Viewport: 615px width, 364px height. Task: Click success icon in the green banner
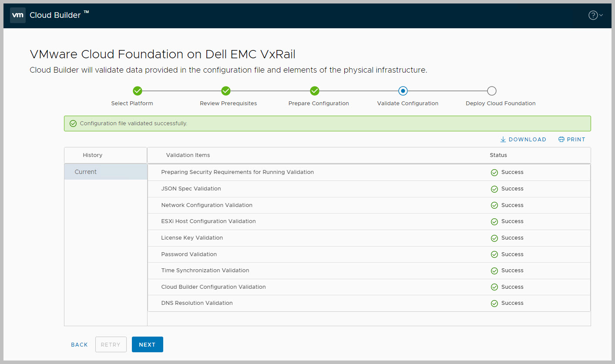[73, 124]
